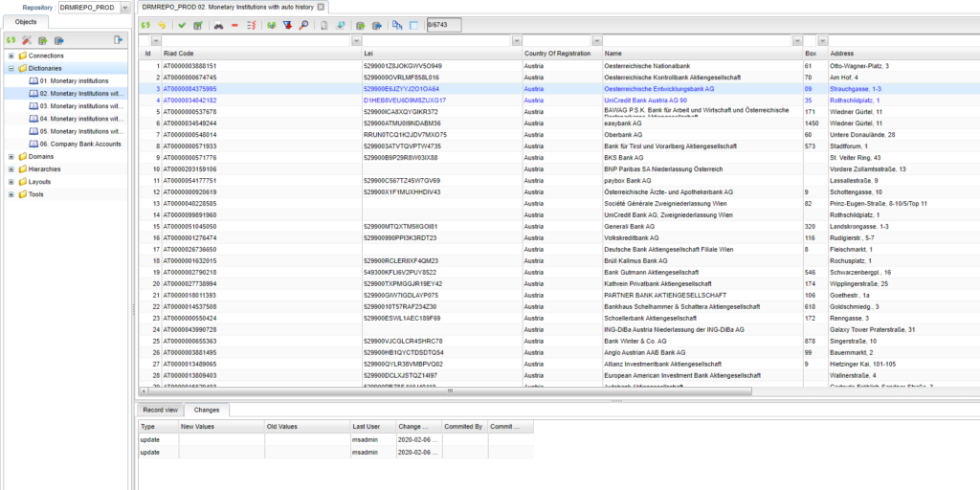Click the copy records icon in the grid toolbar
980x490 pixels.
[x=397, y=26]
